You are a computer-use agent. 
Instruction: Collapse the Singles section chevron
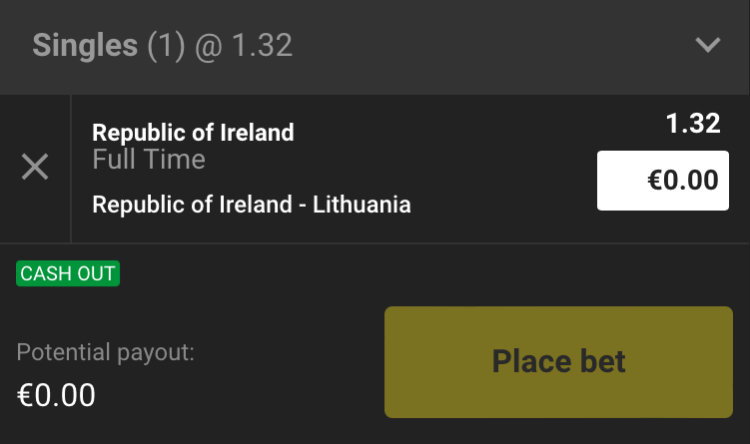pyautogui.click(x=707, y=45)
